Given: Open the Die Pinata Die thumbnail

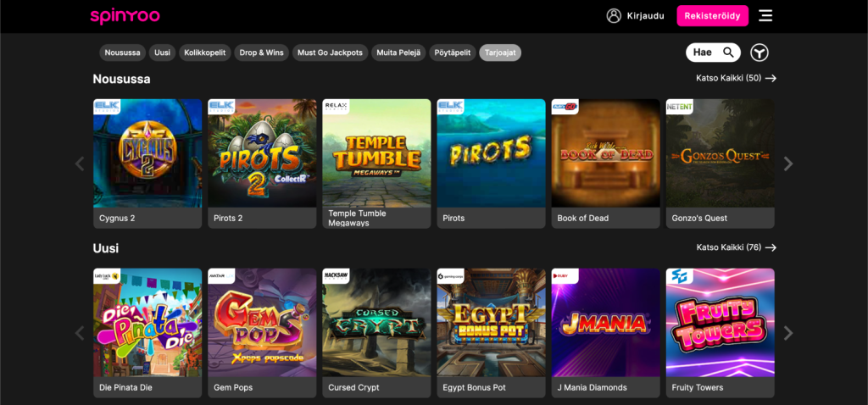Looking at the screenshot, I should click(x=147, y=323).
